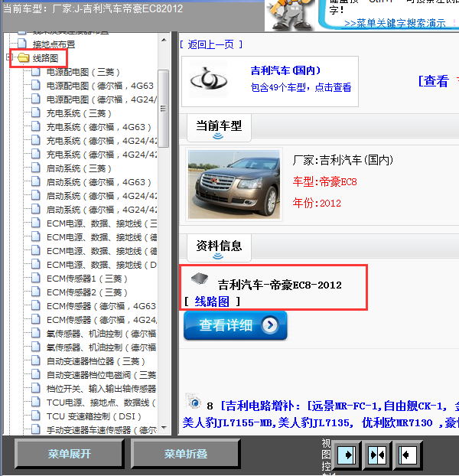The image size is (459, 476).
Task: Click the 查看详细 button
Action: coord(236,325)
